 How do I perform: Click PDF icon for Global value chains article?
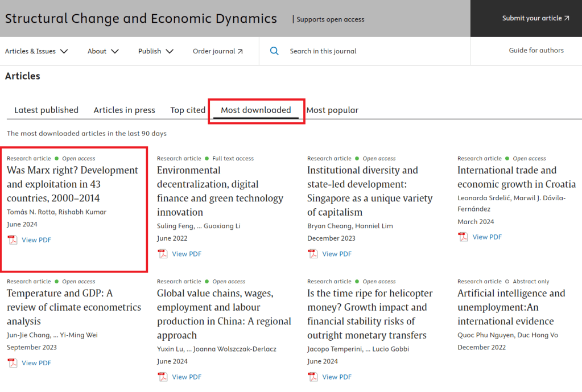coord(163,377)
